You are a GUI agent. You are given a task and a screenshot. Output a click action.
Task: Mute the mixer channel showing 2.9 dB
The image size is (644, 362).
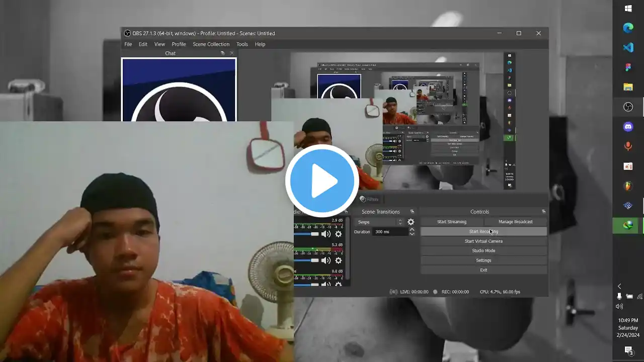click(x=326, y=234)
